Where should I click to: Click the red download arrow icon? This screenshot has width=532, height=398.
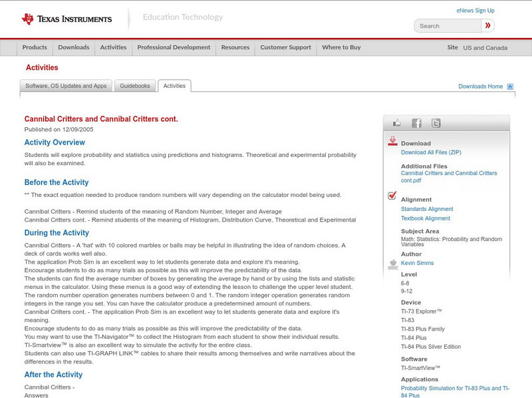(392, 141)
